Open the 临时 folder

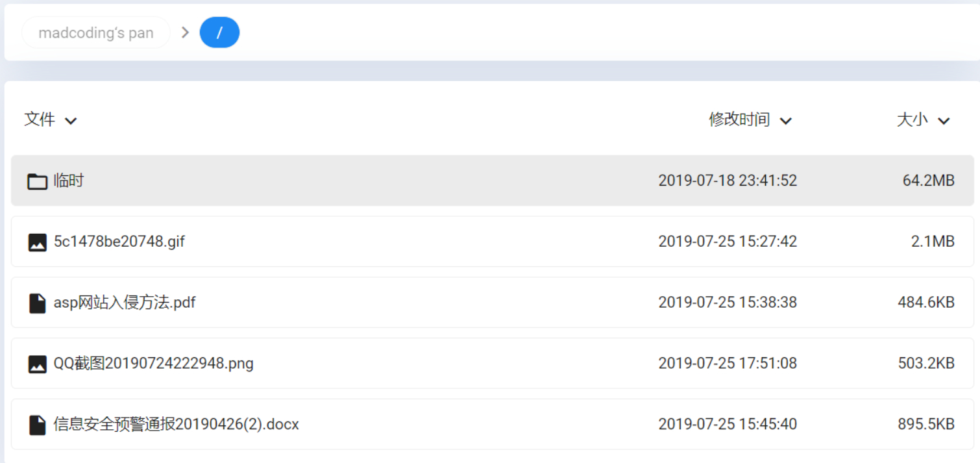point(69,181)
